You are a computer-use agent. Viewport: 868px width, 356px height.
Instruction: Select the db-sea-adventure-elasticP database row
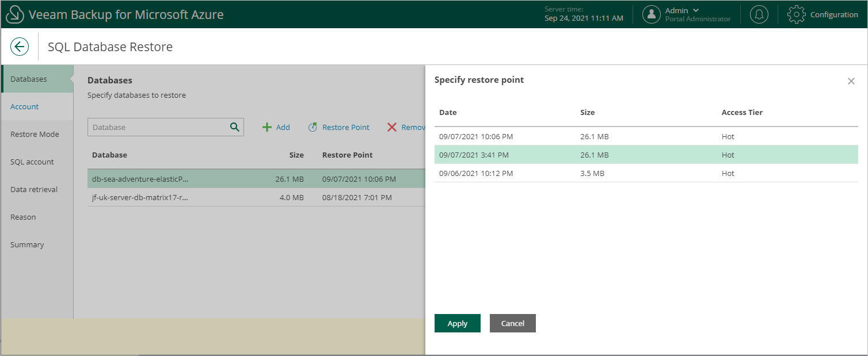256,179
